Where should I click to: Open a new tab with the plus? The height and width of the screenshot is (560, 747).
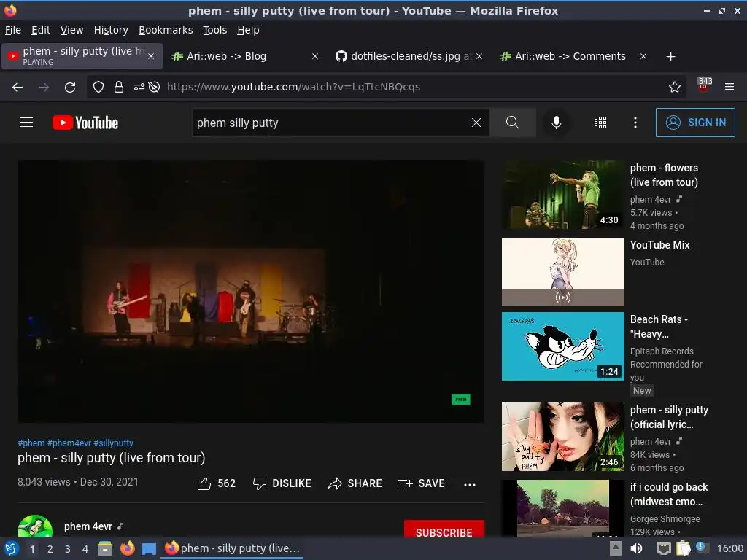[670, 56]
